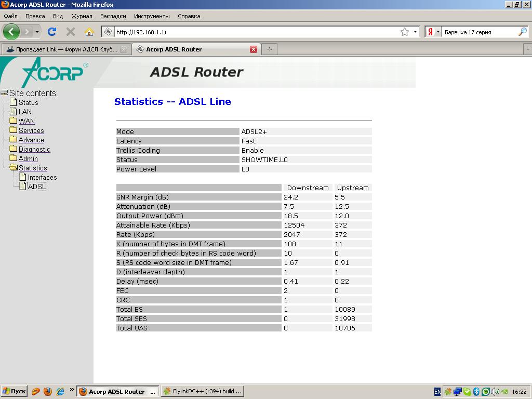Click the EN language indicator
This screenshot has width=532, height=399.
pos(437,392)
